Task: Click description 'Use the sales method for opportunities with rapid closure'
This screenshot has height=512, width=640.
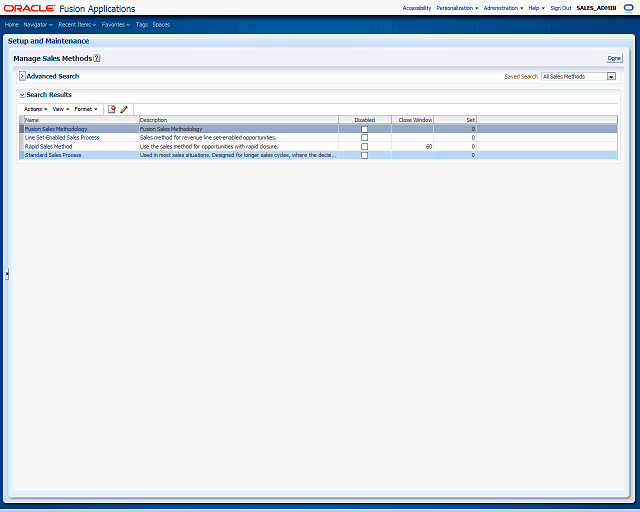Action: pos(209,147)
